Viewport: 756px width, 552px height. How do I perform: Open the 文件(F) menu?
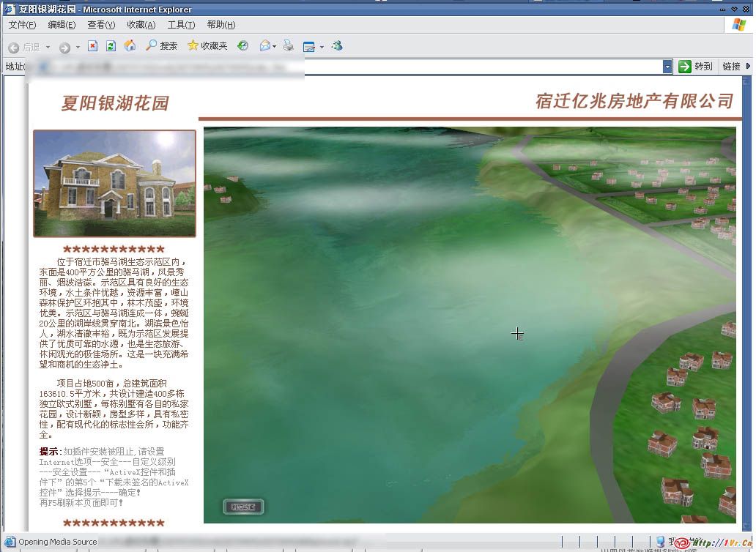(x=22, y=25)
